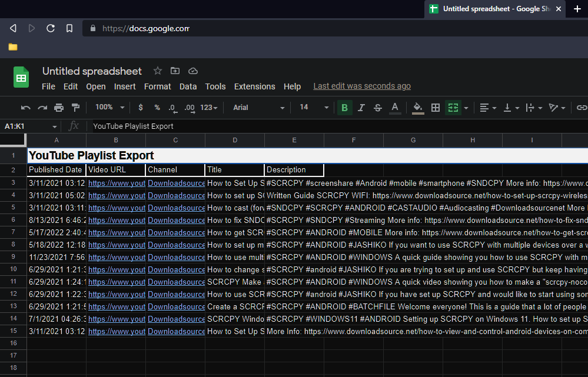Select the 'Published Date' header cell
Screen dimensions: 588x377
click(57, 170)
